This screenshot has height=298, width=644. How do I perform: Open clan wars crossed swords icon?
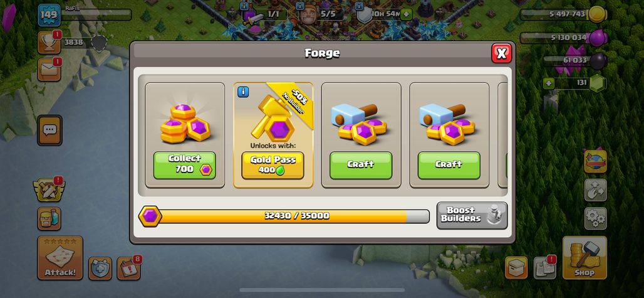pos(49,190)
